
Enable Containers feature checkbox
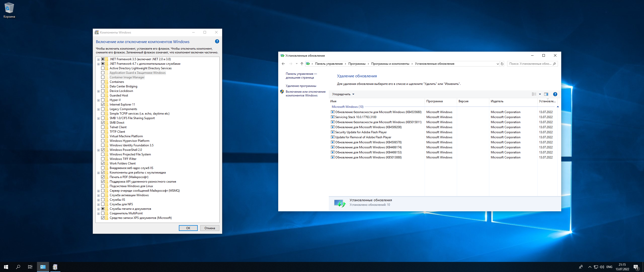point(103,82)
